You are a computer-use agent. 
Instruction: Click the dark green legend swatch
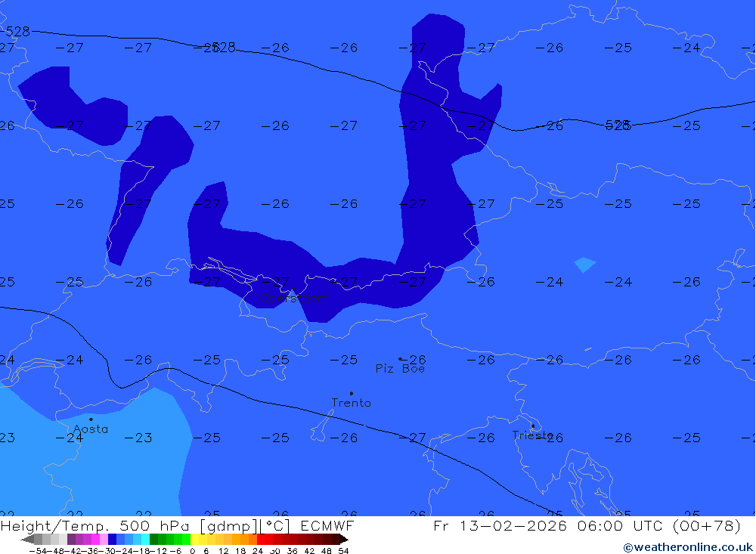153,540
